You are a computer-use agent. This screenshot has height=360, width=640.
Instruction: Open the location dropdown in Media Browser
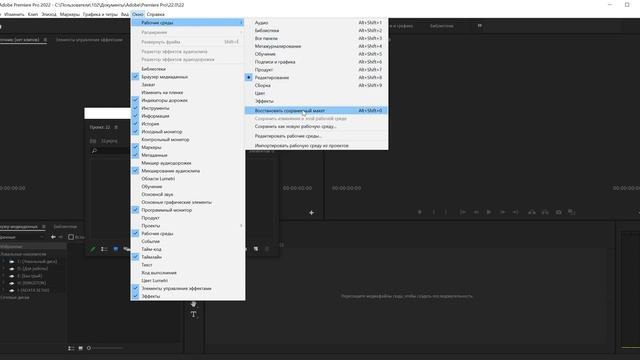pos(42,237)
